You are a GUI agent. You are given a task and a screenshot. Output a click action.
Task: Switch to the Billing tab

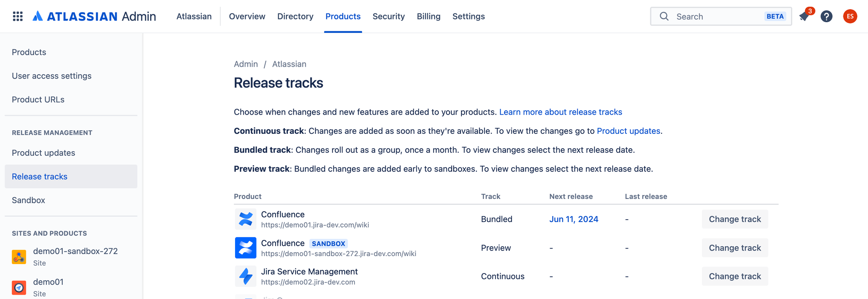tap(428, 16)
